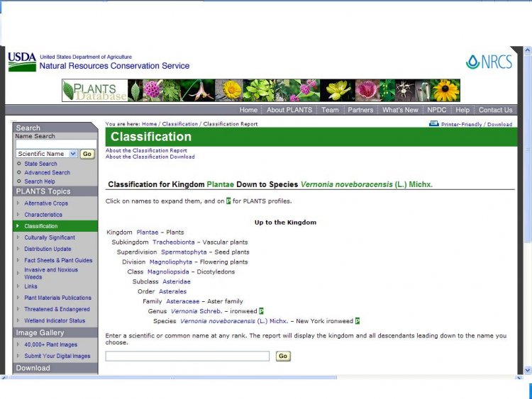The width and height of the screenshot is (532, 399).
Task: Click the PLANTS Database banner logo
Action: point(94,91)
